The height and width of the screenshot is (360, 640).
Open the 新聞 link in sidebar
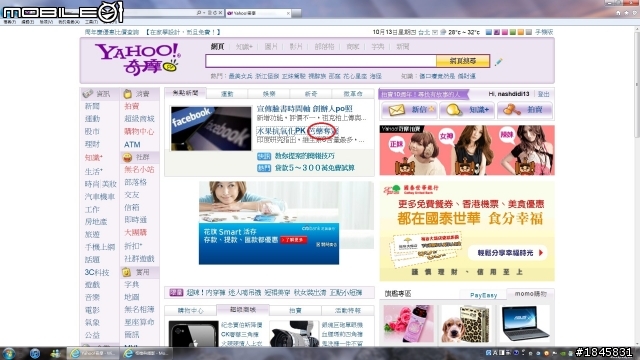(x=92, y=106)
